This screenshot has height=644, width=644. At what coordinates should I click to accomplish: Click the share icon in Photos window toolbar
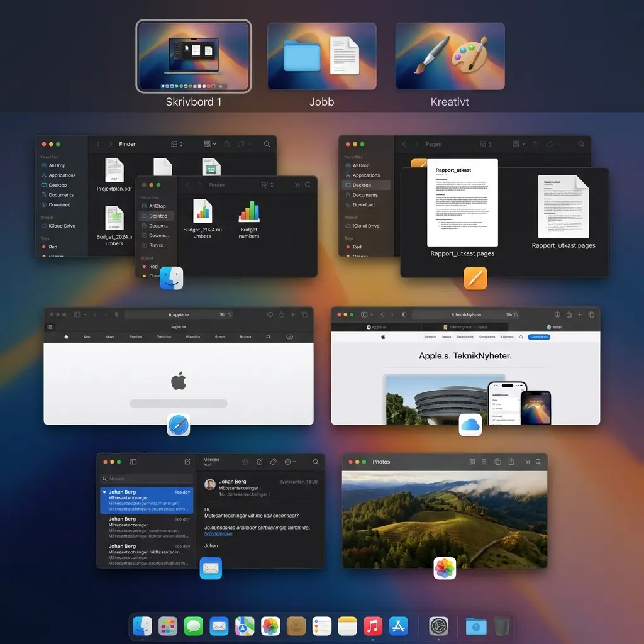pos(511,462)
